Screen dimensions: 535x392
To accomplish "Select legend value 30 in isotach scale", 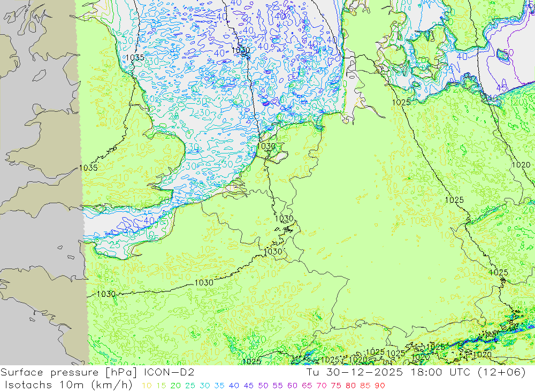I will point(205,386).
